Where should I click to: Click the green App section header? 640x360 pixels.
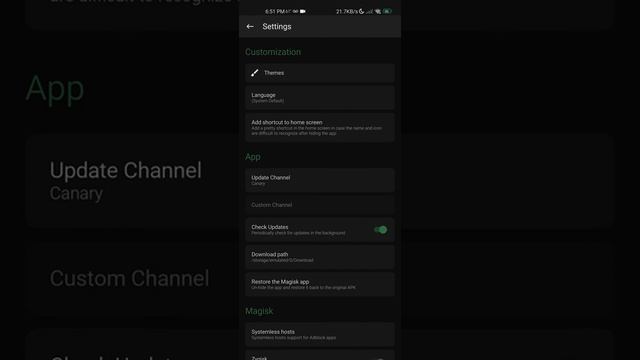click(253, 157)
